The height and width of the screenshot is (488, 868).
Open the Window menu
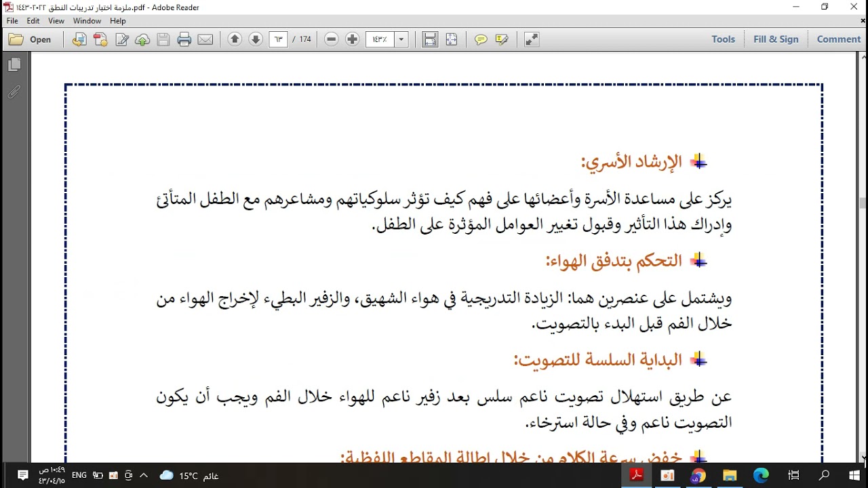click(x=87, y=21)
